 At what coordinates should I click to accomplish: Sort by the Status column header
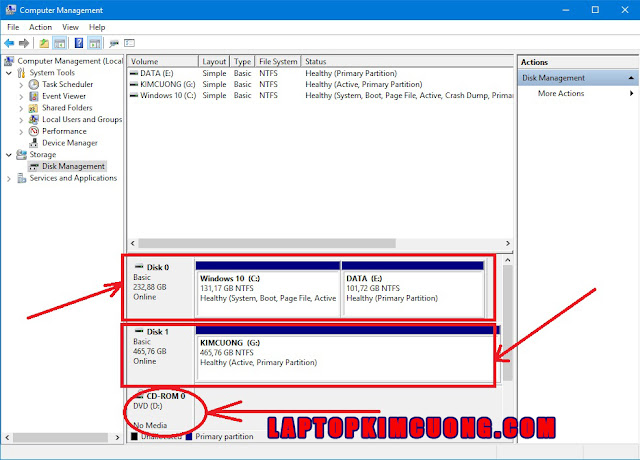coord(407,61)
